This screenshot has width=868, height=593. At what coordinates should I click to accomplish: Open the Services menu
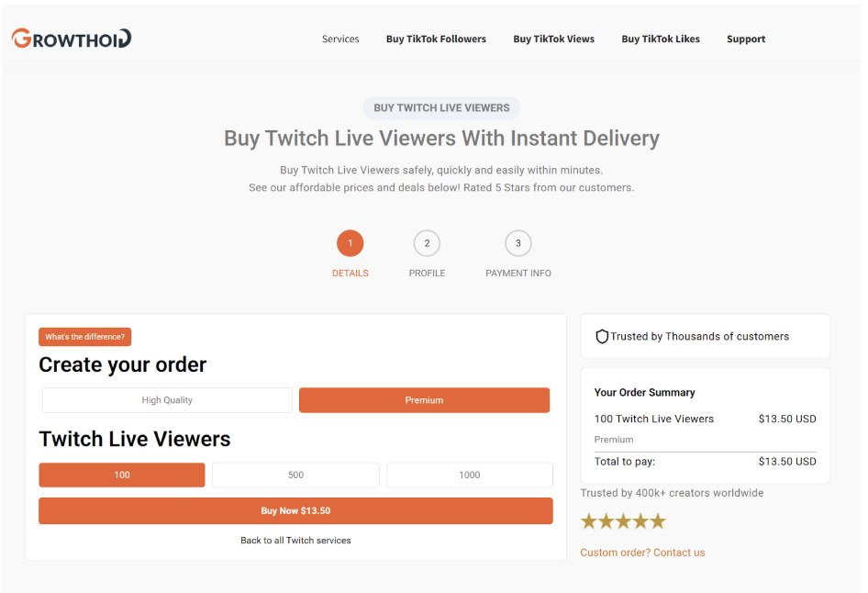[x=340, y=39]
